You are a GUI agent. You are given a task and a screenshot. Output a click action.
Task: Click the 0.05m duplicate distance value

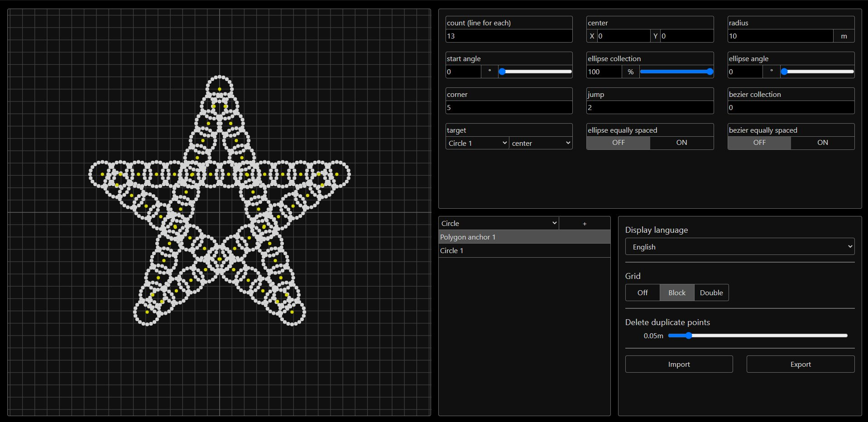653,336
